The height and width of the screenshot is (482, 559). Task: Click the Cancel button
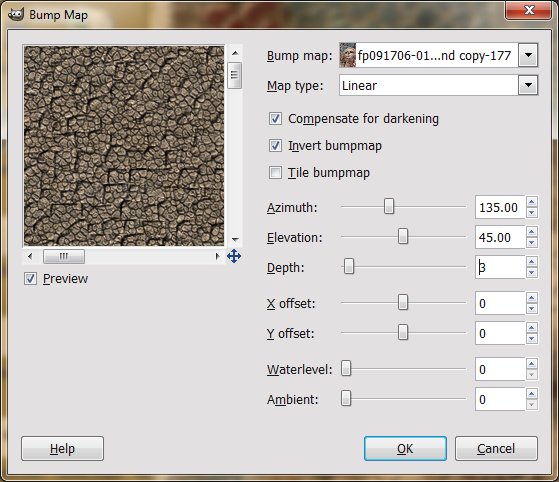point(496,448)
